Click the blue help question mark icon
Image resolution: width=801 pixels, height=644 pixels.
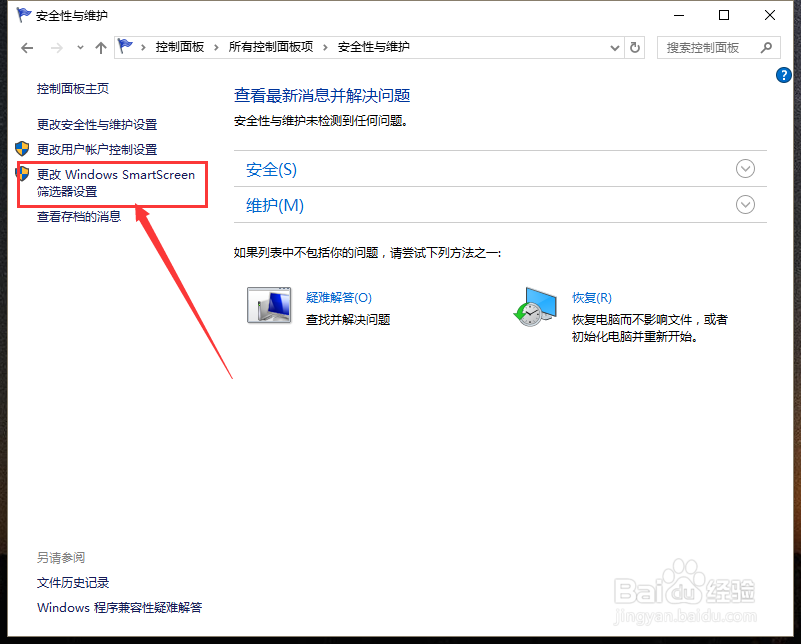click(784, 74)
